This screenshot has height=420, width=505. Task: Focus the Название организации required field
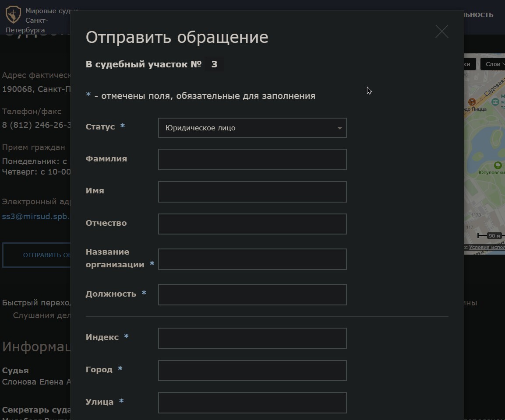252,259
